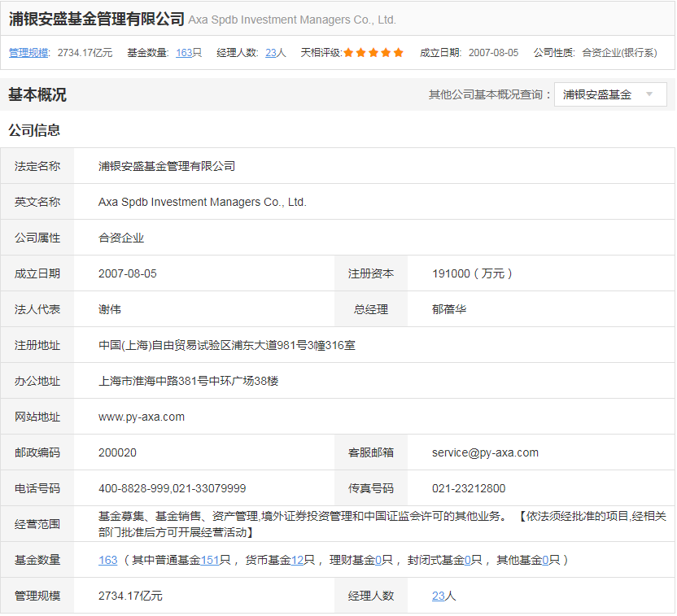Click the website address www.py-axa.com

pyautogui.click(x=142, y=417)
